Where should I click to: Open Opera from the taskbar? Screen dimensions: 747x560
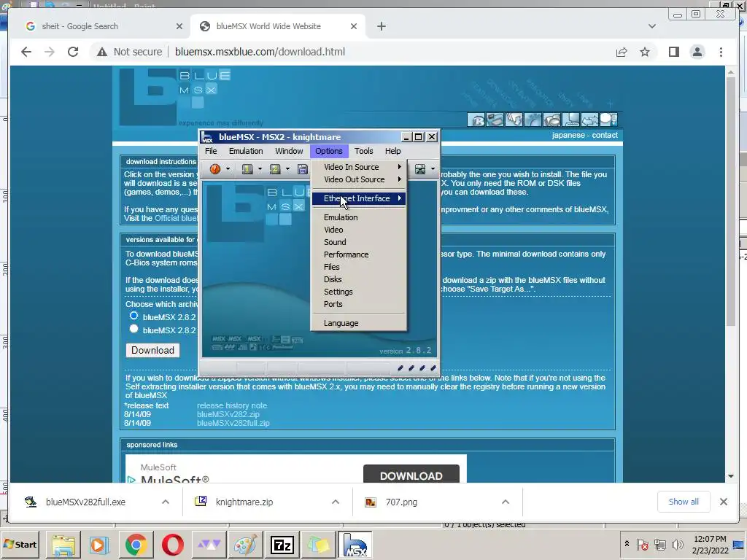point(172,545)
